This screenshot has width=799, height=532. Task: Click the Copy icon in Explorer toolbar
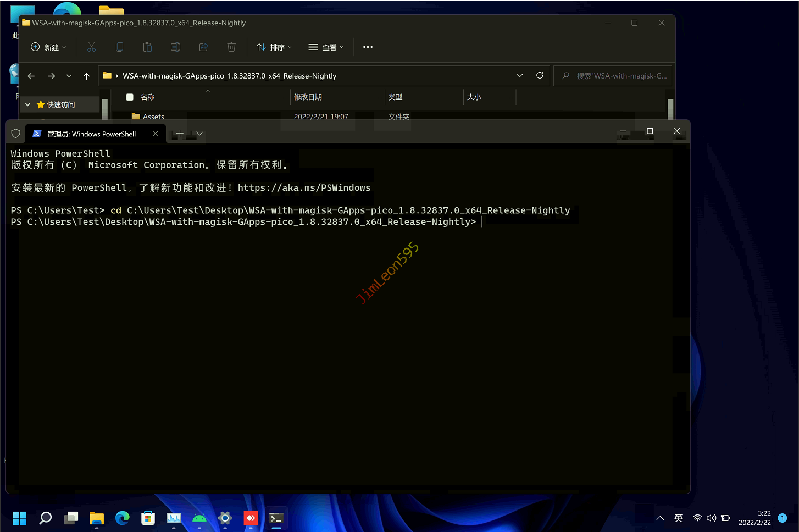point(119,47)
